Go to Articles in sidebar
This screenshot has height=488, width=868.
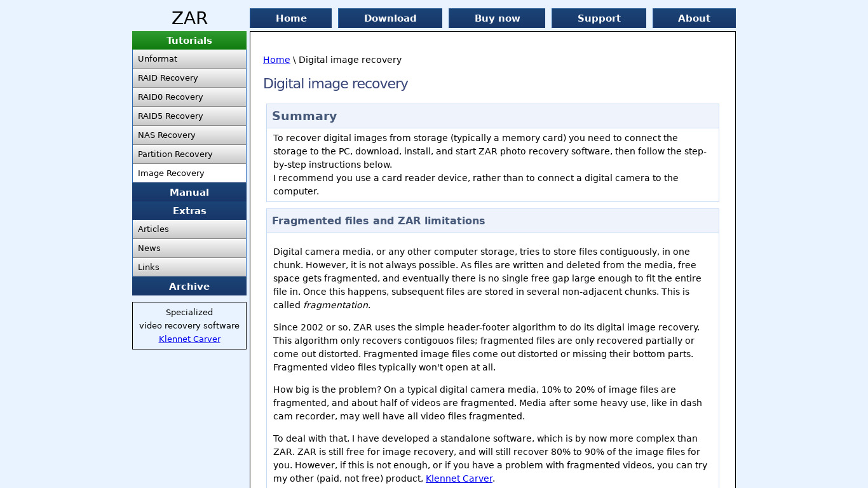(189, 229)
